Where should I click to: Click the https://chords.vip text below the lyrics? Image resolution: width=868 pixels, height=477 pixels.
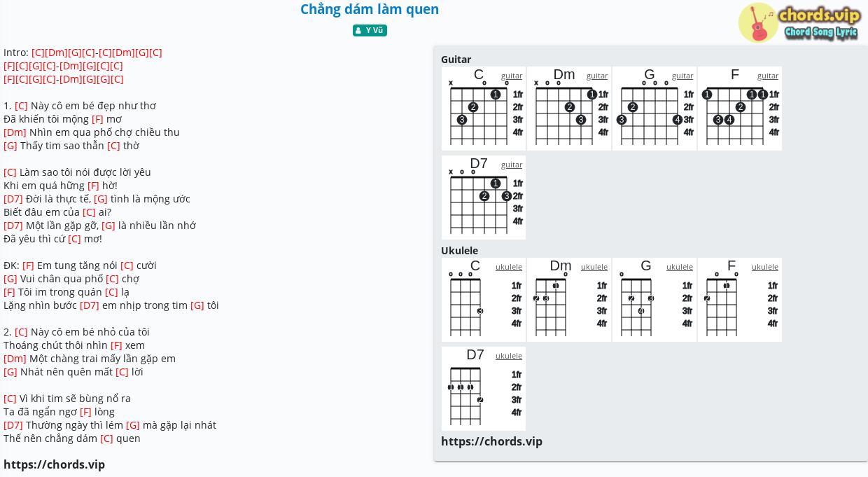click(54, 464)
